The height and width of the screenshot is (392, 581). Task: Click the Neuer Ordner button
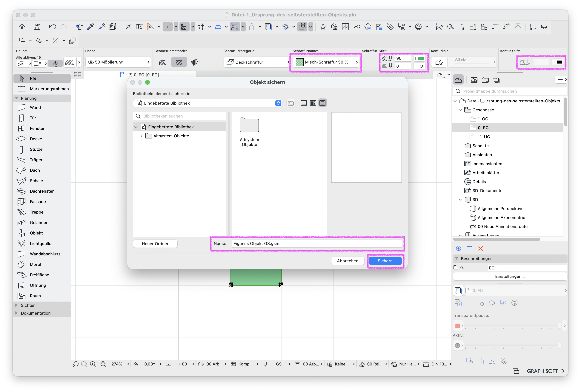[155, 244]
